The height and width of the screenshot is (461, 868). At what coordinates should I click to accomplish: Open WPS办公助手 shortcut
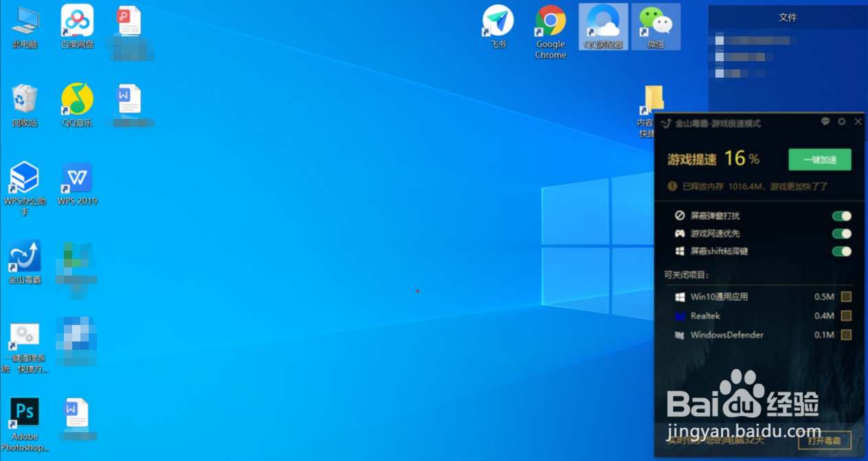pos(25,188)
